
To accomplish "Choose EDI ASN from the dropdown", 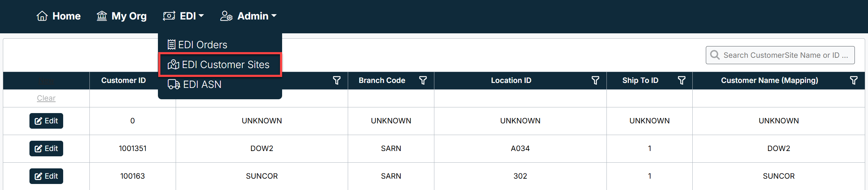I will [x=195, y=84].
